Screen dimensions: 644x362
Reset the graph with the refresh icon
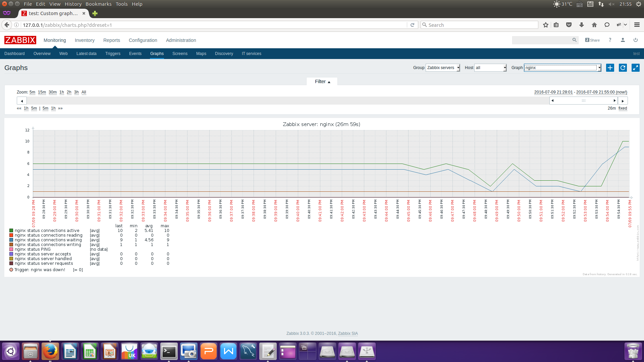pyautogui.click(x=623, y=68)
